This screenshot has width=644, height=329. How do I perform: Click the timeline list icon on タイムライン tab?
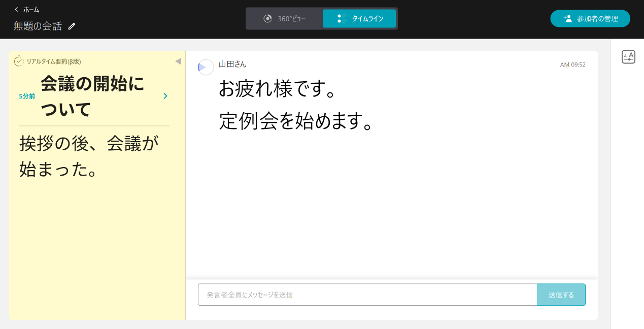click(343, 18)
